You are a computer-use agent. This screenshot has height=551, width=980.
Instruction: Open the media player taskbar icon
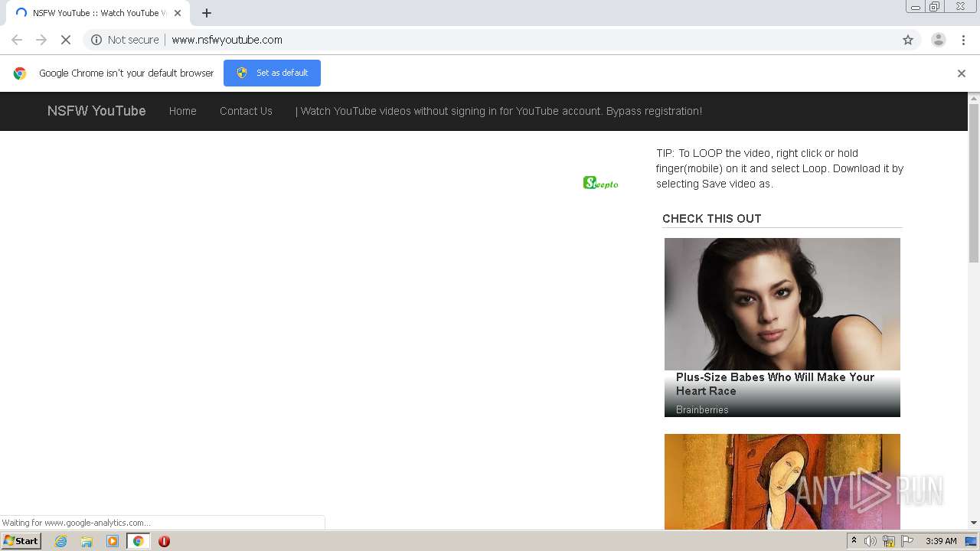pyautogui.click(x=113, y=541)
